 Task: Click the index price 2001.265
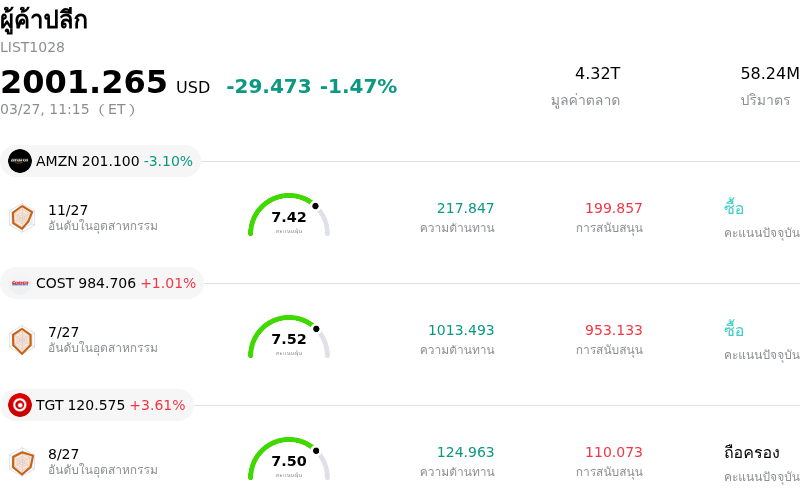click(x=84, y=82)
